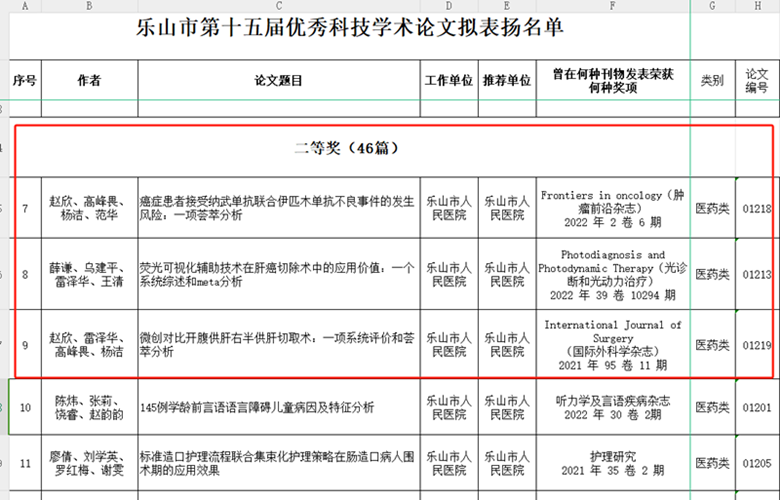Screen dimensions: 780x500
Task: Select the paper number cell 01205
Action: pyautogui.click(x=757, y=463)
